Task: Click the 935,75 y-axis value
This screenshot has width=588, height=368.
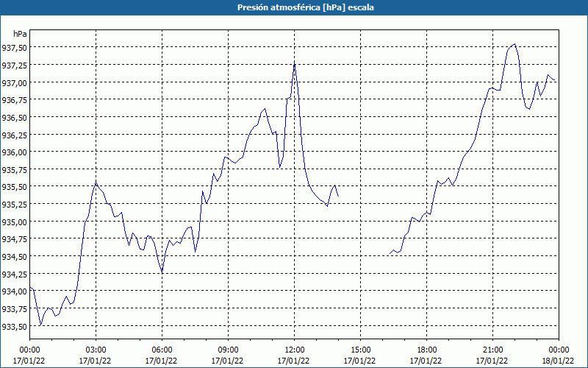Action: tap(14, 169)
